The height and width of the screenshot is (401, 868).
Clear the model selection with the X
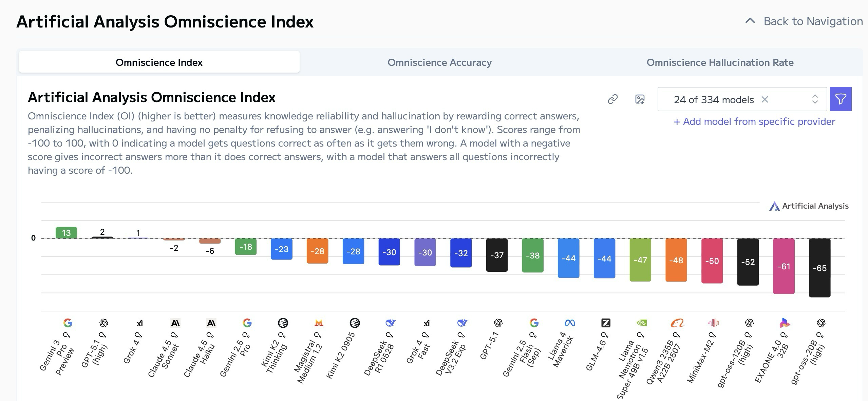pos(765,99)
